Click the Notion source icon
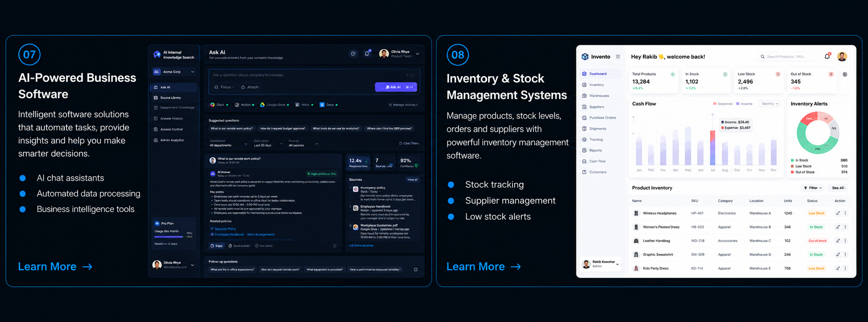868x322 pixels. [237, 105]
